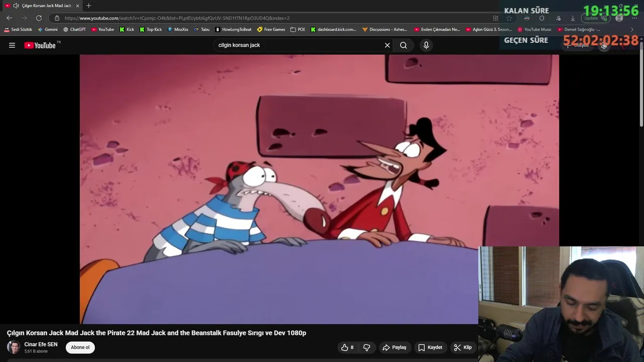Image resolution: width=644 pixels, height=362 pixels.
Task: Dislike the video with the thumbs down
Action: click(x=367, y=347)
